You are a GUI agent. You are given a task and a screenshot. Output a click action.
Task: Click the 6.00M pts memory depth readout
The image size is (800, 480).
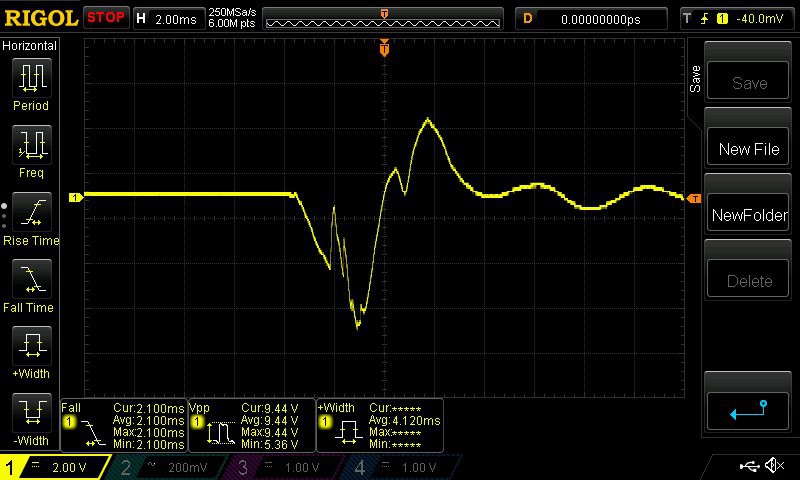(232, 23)
